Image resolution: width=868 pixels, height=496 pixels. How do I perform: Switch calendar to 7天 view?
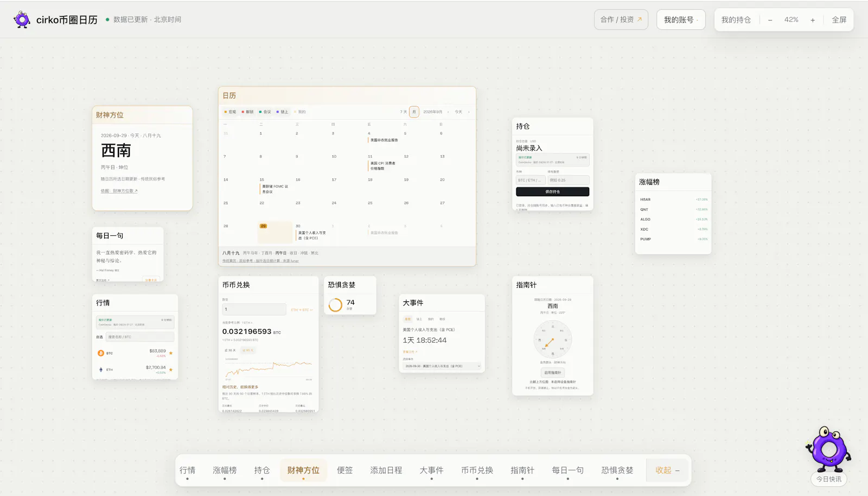click(x=403, y=112)
